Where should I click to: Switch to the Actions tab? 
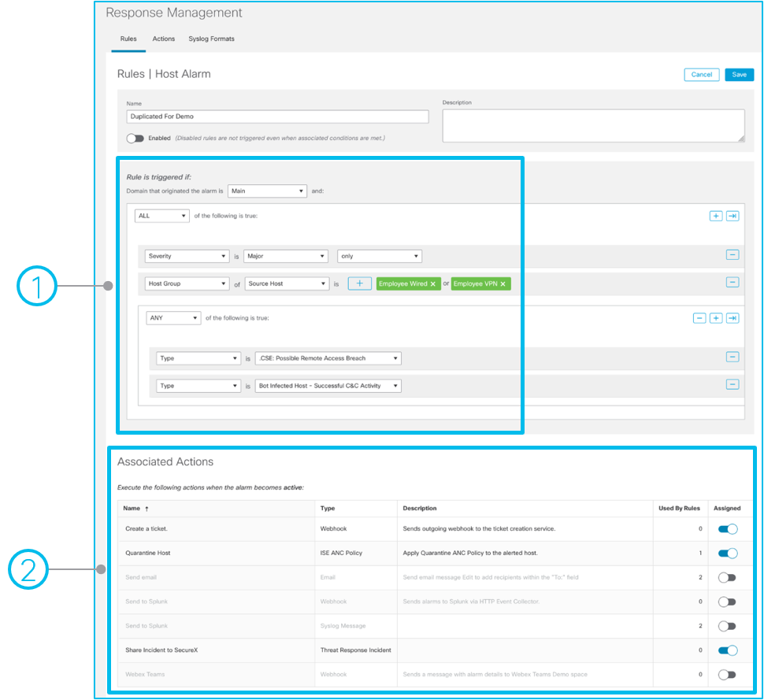pos(164,39)
